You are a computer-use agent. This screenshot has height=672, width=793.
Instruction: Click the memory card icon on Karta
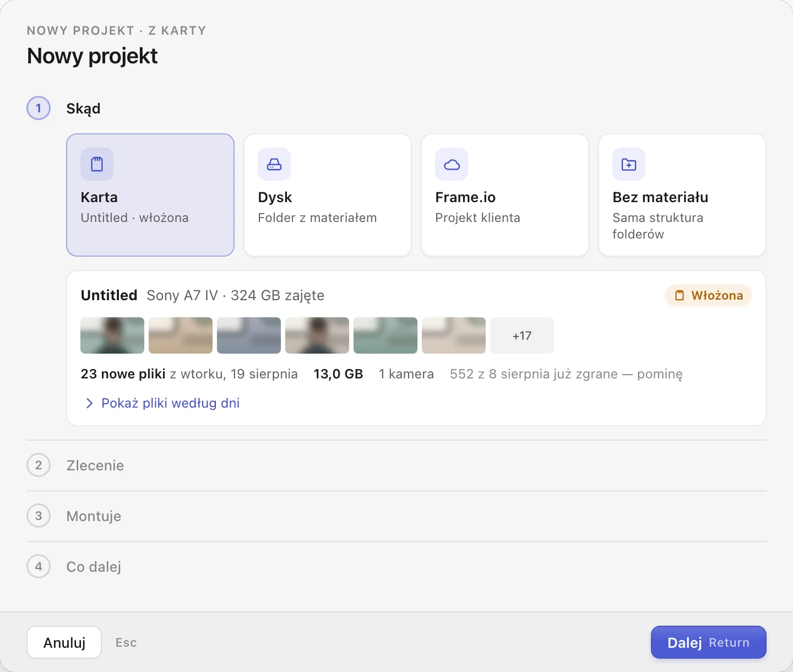pyautogui.click(x=97, y=164)
